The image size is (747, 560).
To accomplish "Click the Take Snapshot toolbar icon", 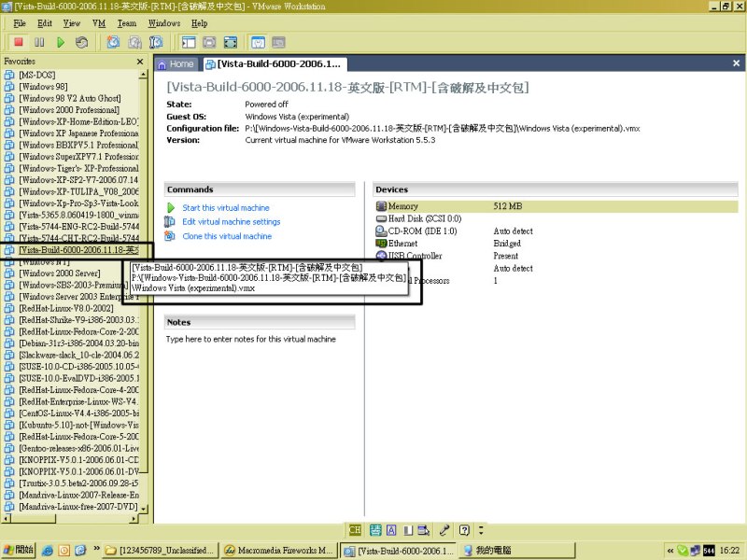I will click(113, 42).
